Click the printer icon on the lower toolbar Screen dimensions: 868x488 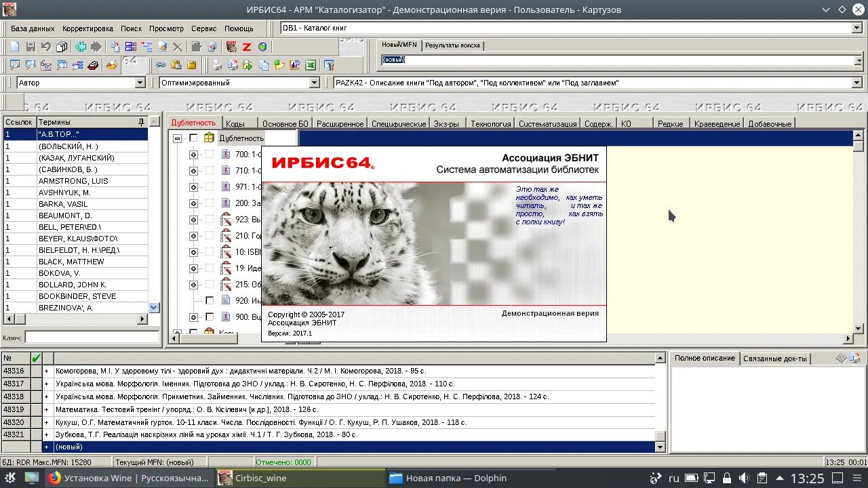[217, 65]
